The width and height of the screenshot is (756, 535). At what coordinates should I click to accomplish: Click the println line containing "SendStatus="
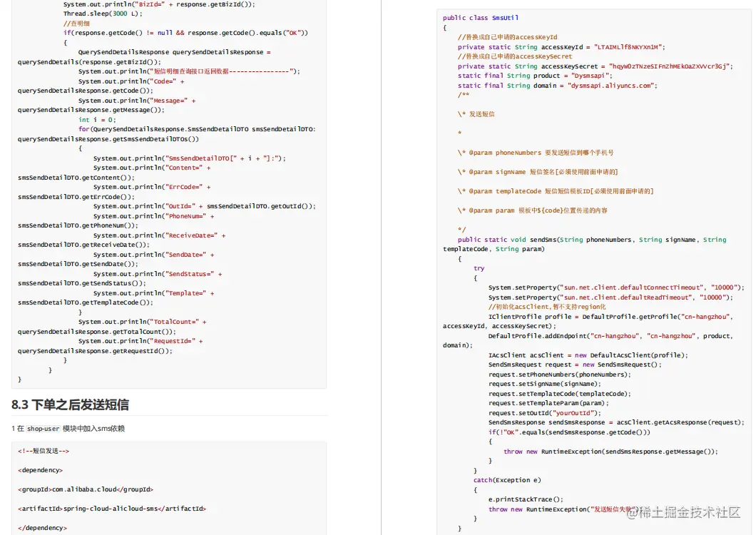coord(158,274)
